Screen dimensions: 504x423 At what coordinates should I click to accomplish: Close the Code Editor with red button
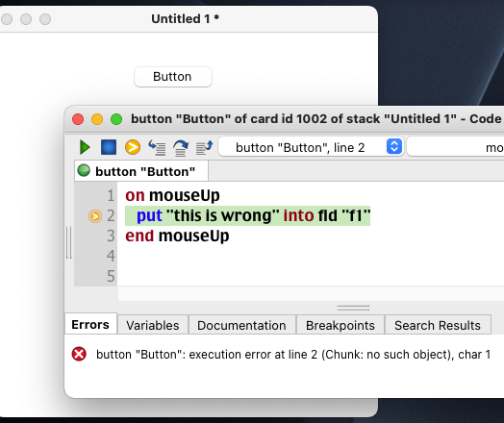[78, 119]
